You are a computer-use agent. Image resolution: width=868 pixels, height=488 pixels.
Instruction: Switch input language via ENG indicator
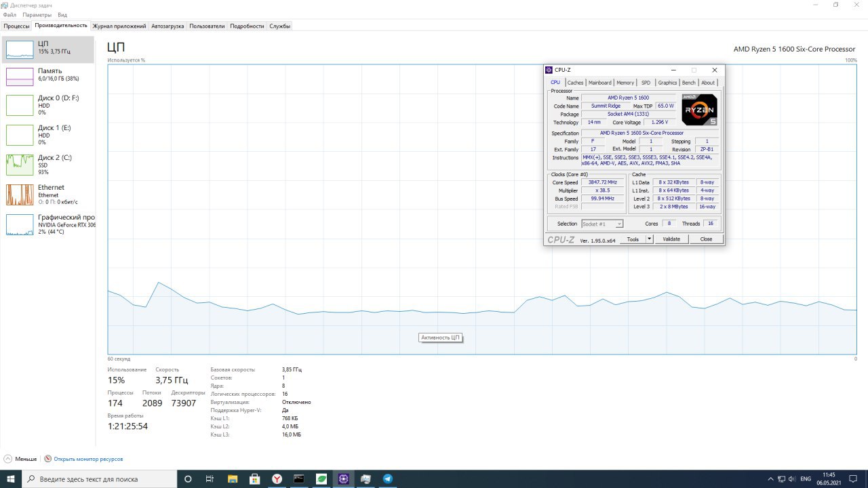coord(806,479)
